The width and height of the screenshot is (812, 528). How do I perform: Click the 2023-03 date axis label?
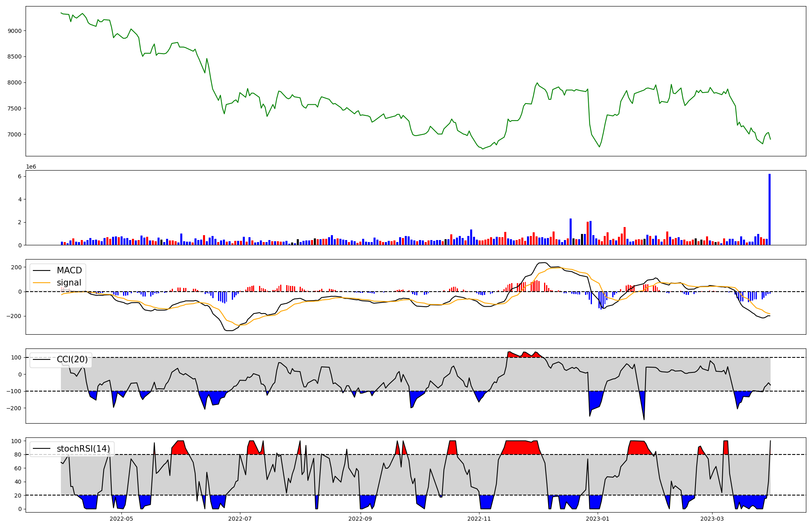712,519
